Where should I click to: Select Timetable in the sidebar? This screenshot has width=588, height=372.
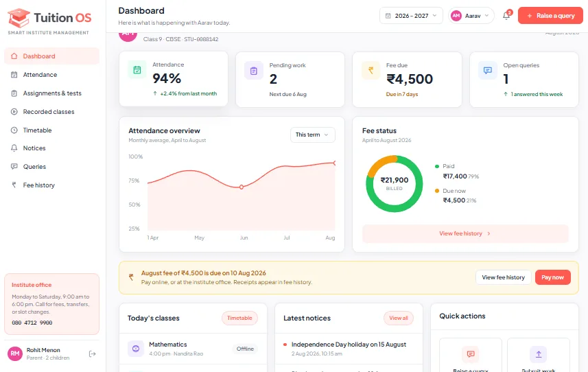pos(51,130)
